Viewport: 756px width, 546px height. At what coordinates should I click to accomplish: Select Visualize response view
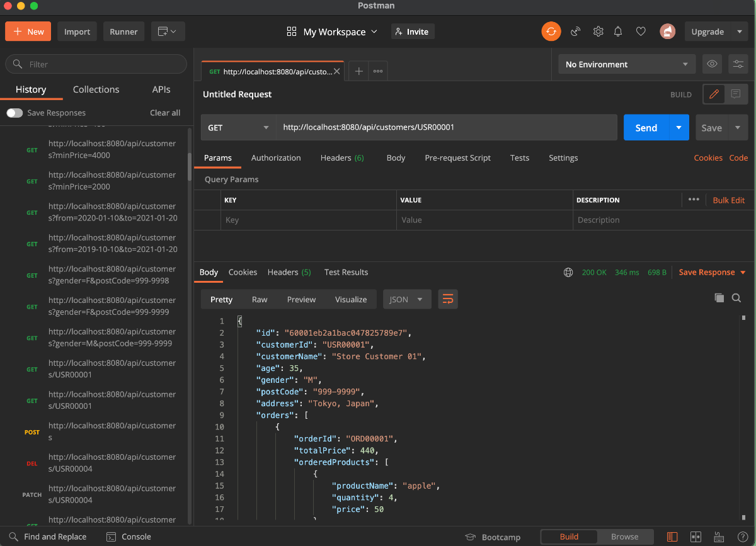coord(351,299)
